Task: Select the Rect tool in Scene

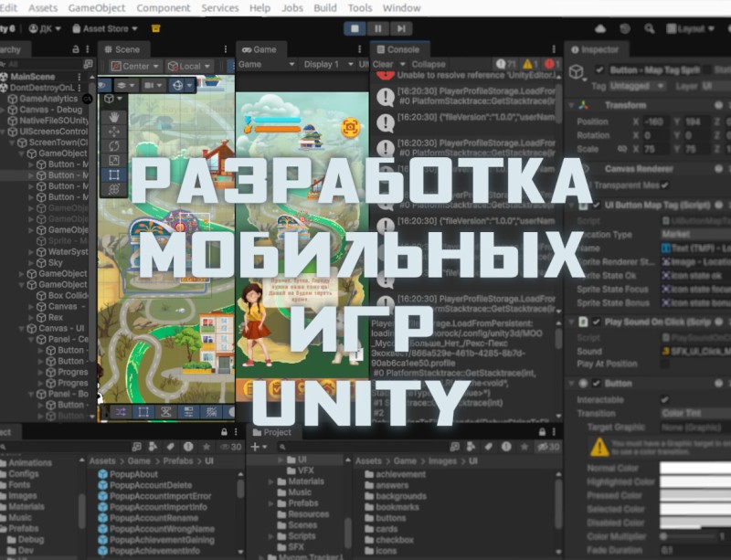Action: coord(113,175)
